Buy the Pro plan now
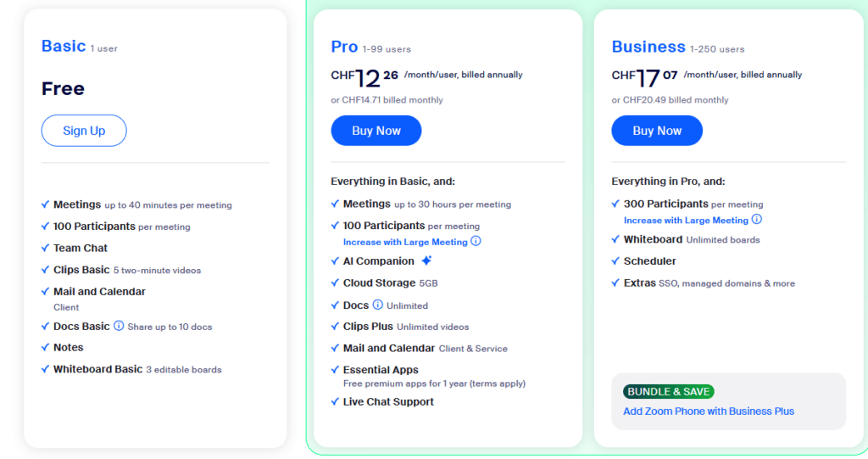The width and height of the screenshot is (868, 459). click(376, 131)
